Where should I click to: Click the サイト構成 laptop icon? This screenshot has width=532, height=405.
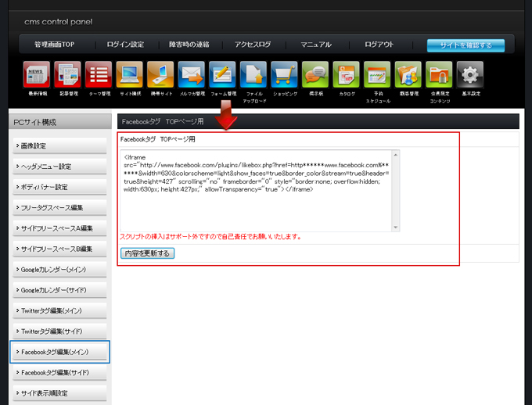pos(130,75)
